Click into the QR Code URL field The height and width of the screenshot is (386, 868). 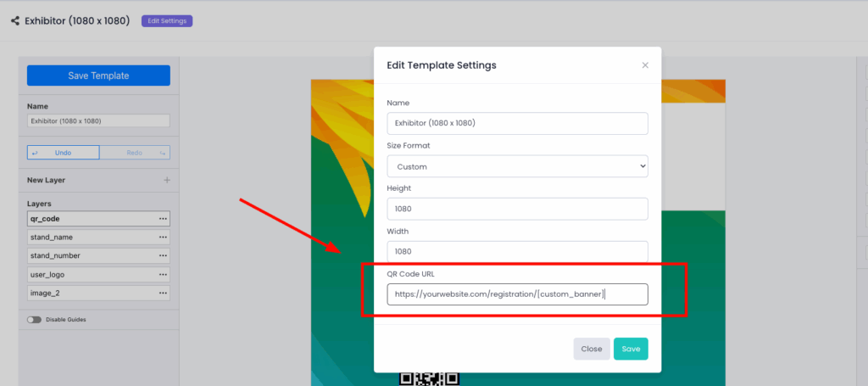point(517,294)
